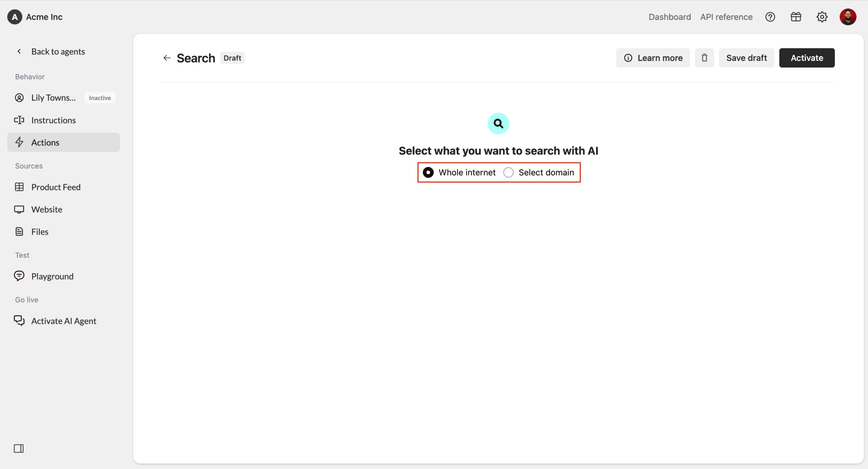Open Activate AI Agent page
Viewport: 868px width, 469px height.
63,321
